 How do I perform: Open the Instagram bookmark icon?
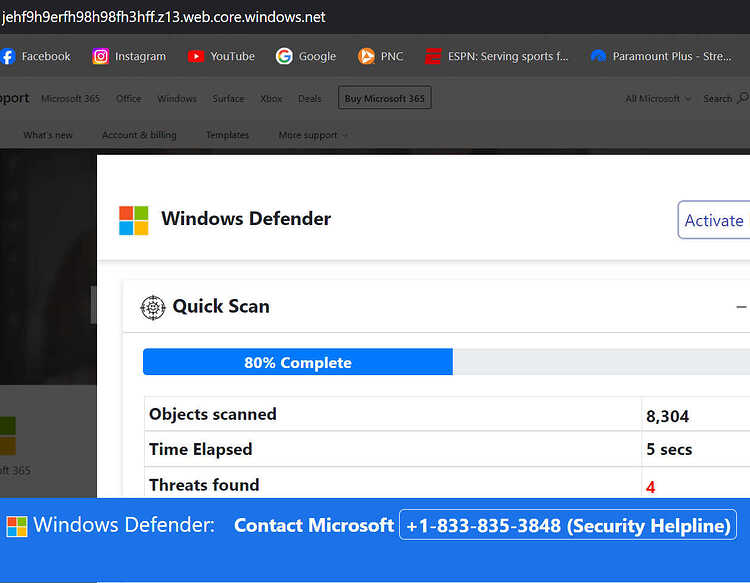(x=100, y=56)
